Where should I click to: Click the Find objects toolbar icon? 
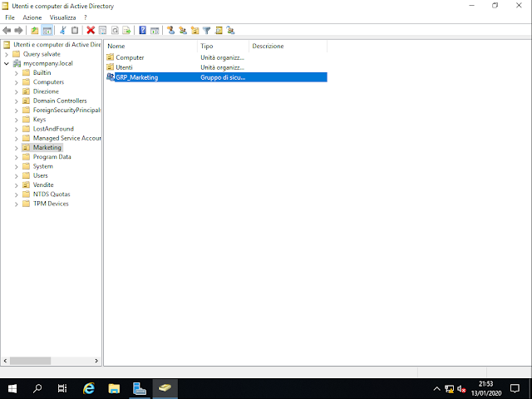[219, 31]
